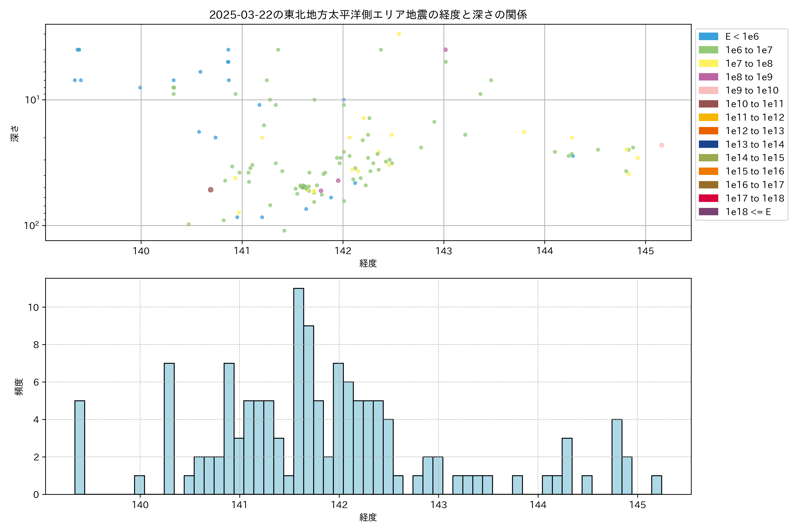The image size is (798, 532).
Task: Click the blue 'E < 1e6' legend swatch
Action: pyautogui.click(x=708, y=37)
